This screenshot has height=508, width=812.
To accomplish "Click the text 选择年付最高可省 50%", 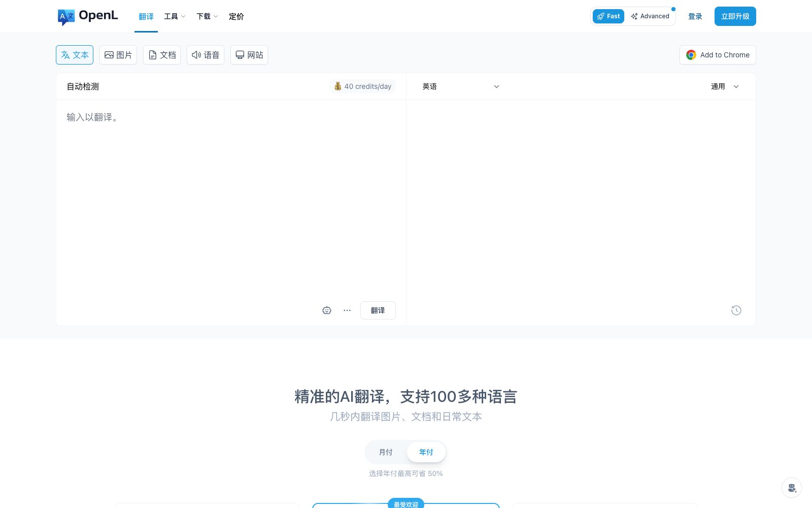I will pos(406,473).
